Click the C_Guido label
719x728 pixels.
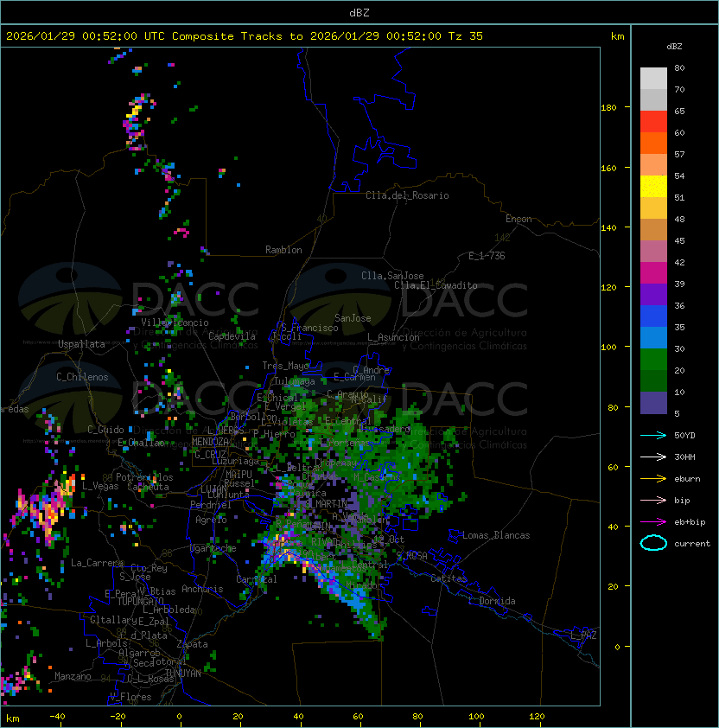(x=105, y=430)
